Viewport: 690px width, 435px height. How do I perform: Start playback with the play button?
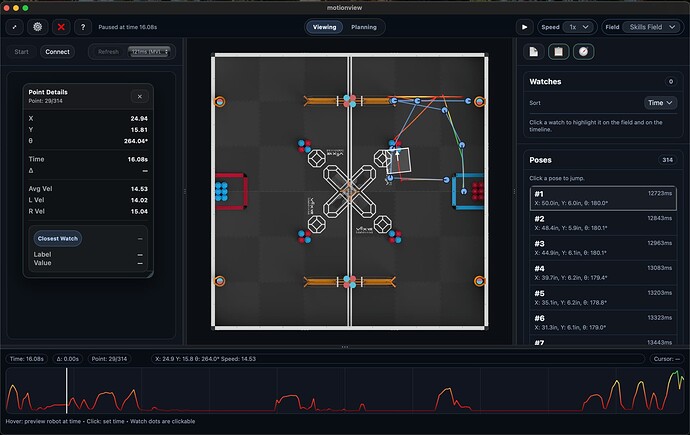click(525, 27)
